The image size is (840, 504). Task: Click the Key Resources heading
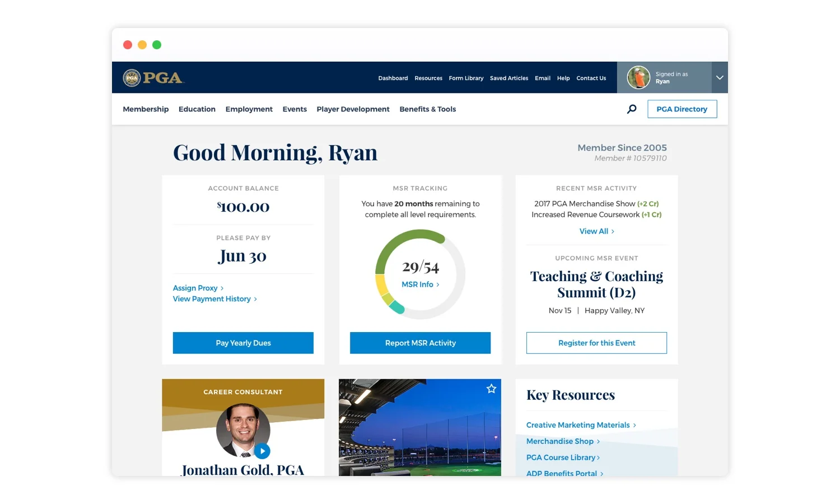[571, 395]
